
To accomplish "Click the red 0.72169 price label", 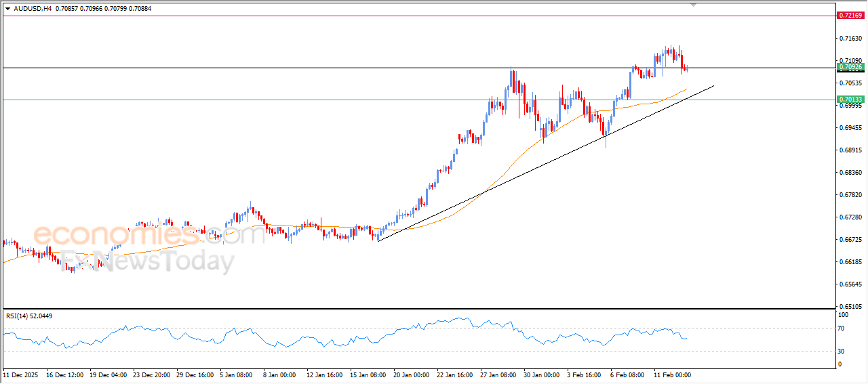I will tap(850, 15).
